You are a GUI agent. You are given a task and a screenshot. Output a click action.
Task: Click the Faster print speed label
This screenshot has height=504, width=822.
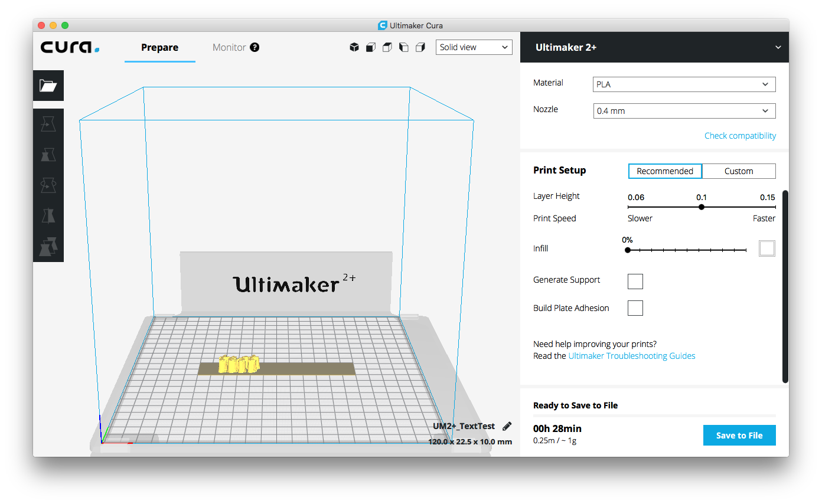pos(764,218)
